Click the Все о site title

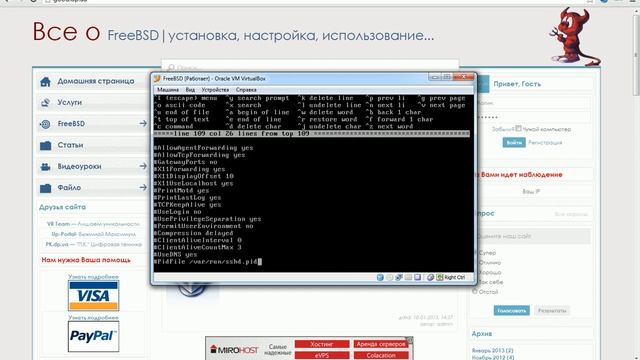pos(66,32)
